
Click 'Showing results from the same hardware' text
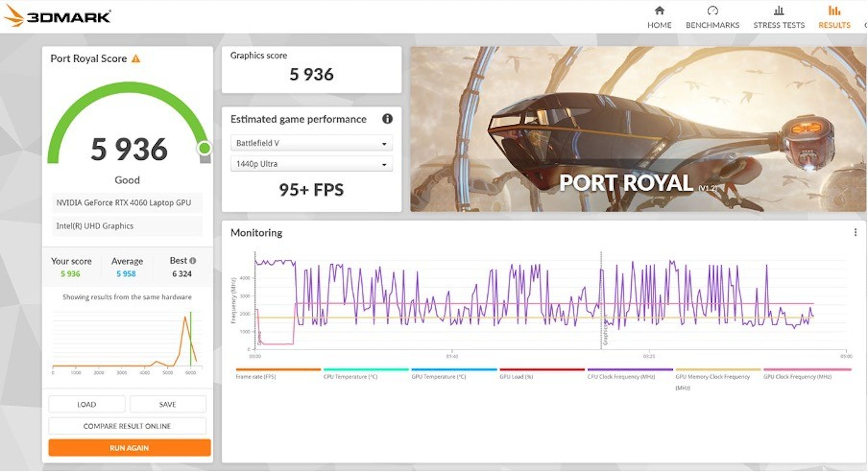tap(127, 297)
